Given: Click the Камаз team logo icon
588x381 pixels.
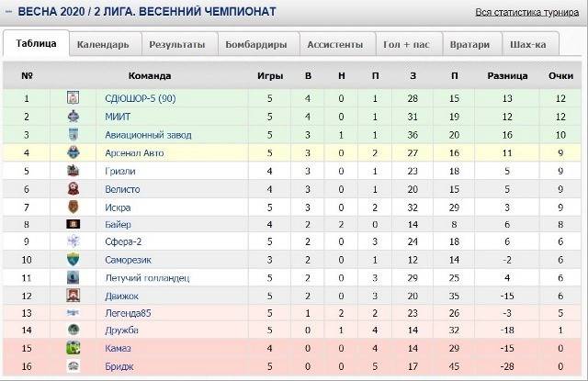Looking at the screenshot, I should pyautogui.click(x=73, y=349).
